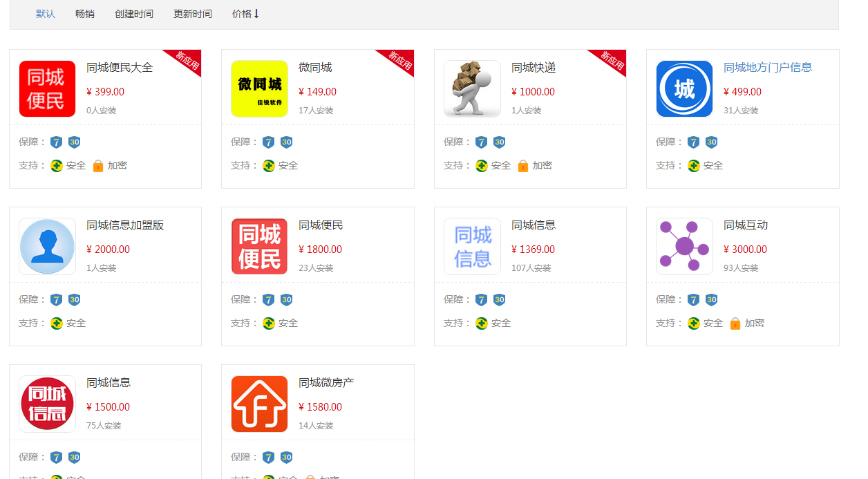The width and height of the screenshot is (868, 479).
Task: Open the 同城地方门户信息 title link
Action: click(767, 68)
